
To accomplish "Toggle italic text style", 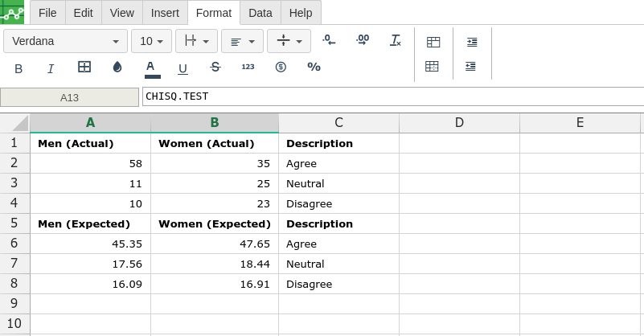I will point(51,68).
